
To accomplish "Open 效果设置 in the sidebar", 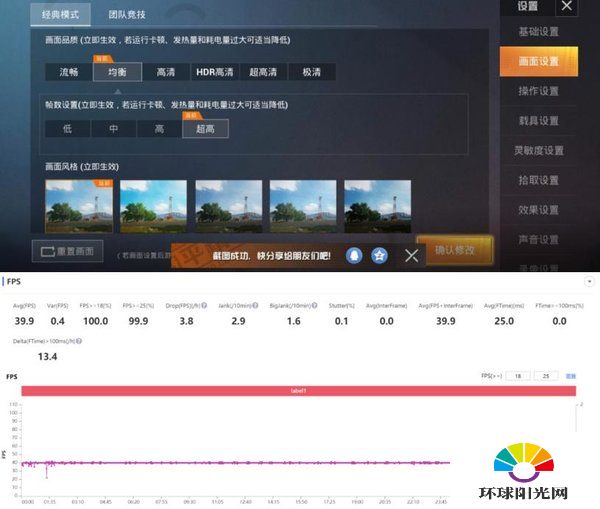I will tap(538, 210).
